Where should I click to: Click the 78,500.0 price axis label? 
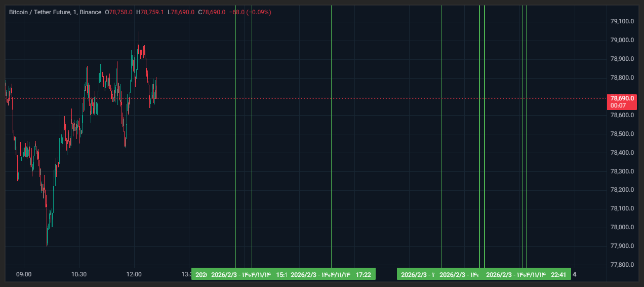click(x=622, y=134)
